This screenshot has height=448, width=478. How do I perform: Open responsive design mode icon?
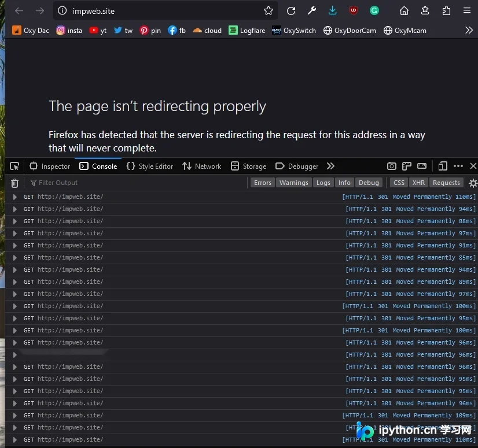coord(443,166)
